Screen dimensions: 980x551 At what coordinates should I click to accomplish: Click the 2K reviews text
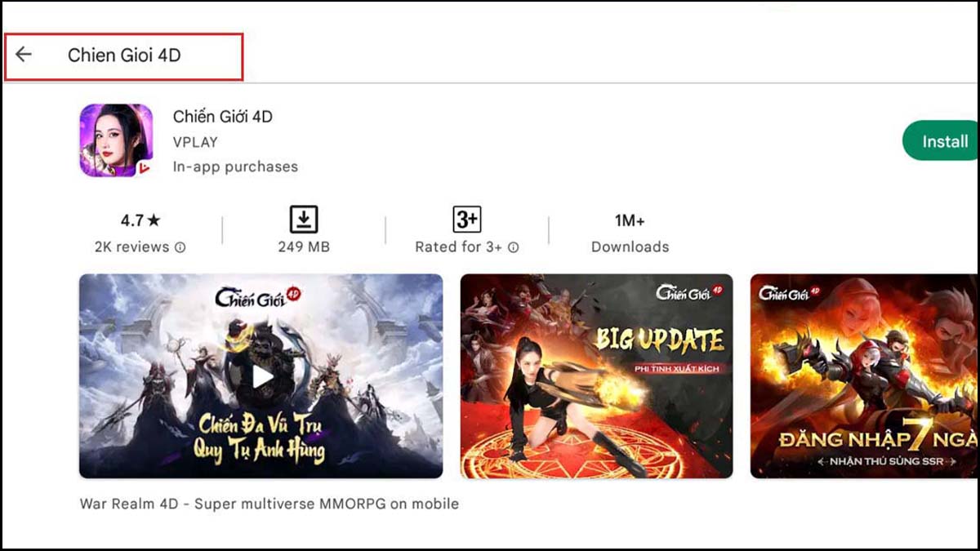click(131, 247)
